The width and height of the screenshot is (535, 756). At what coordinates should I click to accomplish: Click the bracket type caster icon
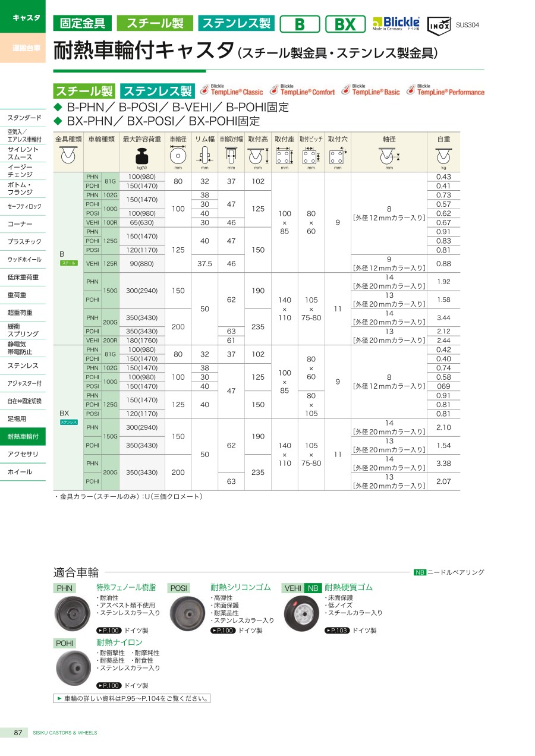68,156
